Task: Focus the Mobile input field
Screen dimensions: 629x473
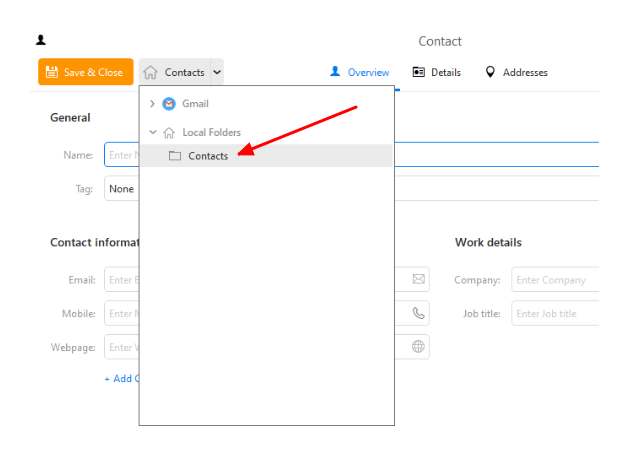Action: click(267, 313)
